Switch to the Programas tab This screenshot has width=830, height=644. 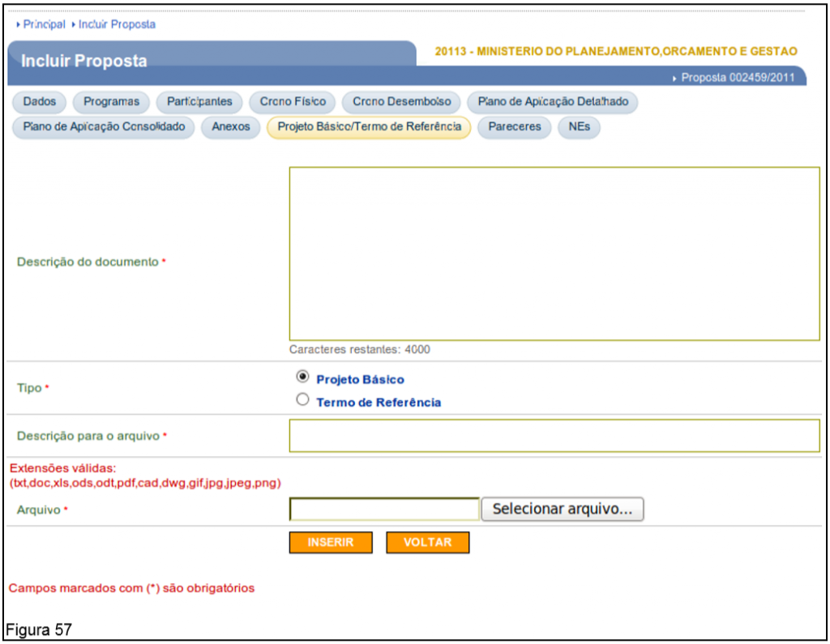coord(112,102)
